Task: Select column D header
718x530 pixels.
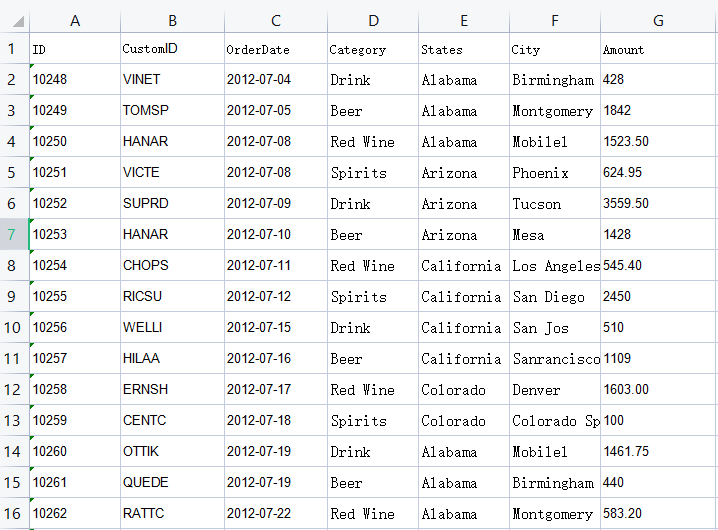Action: pyautogui.click(x=373, y=21)
